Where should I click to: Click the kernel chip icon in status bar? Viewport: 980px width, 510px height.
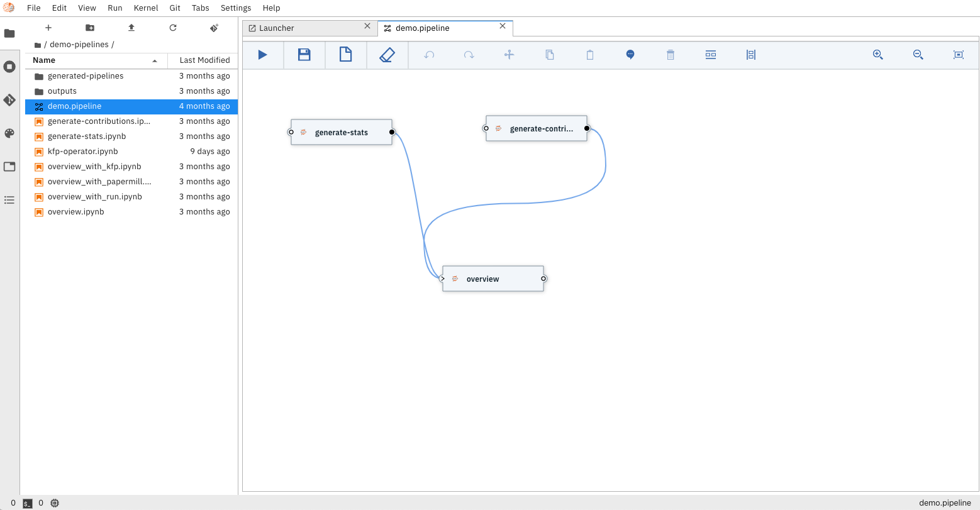[55, 503]
